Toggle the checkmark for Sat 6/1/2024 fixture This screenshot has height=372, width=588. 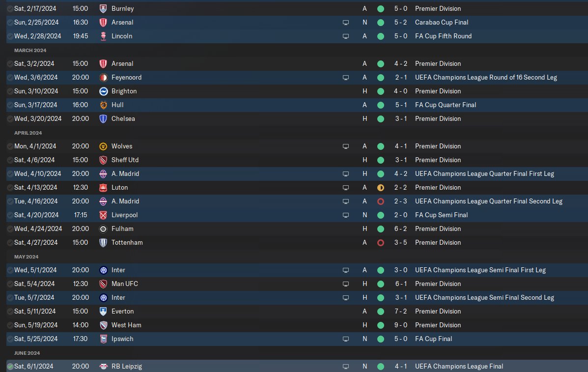(x=10, y=367)
